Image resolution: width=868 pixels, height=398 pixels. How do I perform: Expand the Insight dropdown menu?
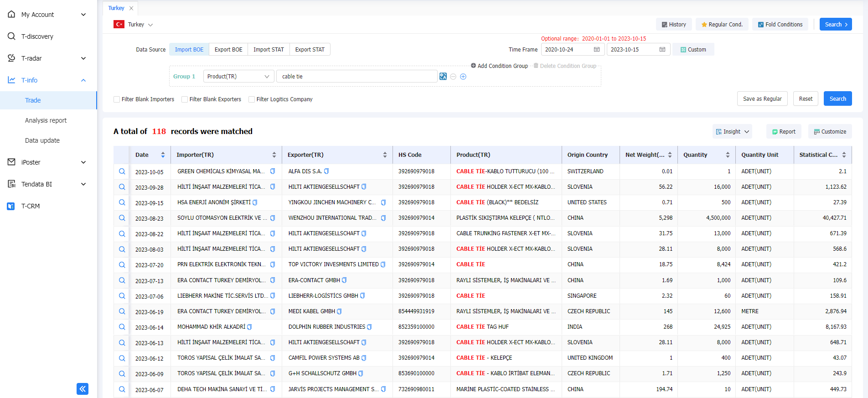click(732, 132)
